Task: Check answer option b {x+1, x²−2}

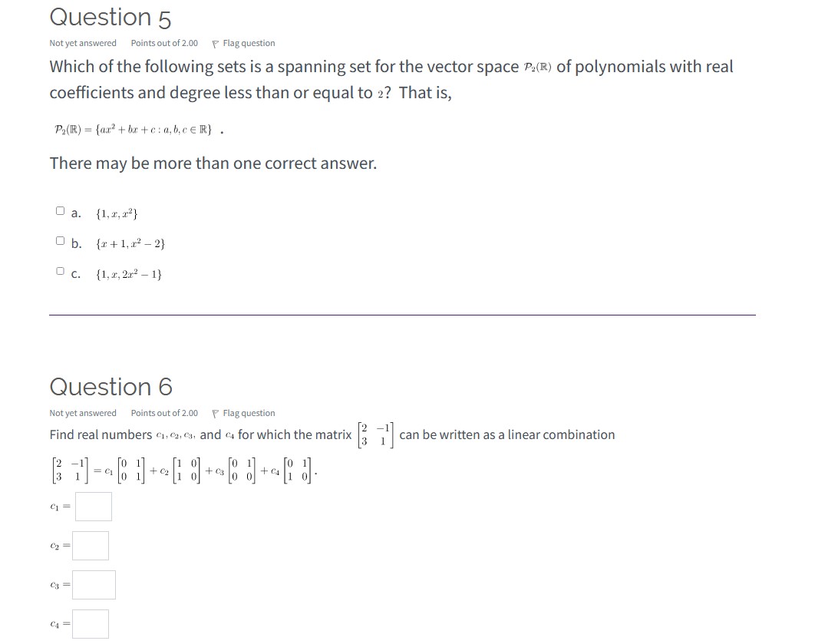Action: click(x=58, y=239)
